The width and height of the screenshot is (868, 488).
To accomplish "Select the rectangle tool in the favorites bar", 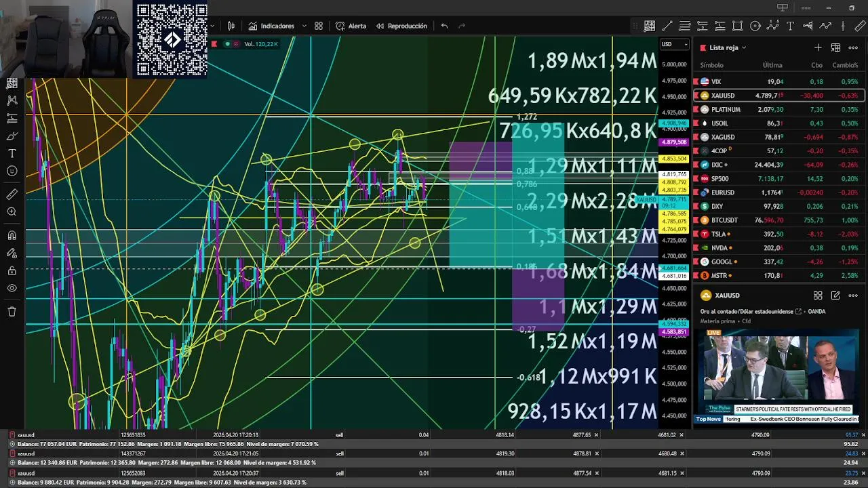I will (738, 26).
